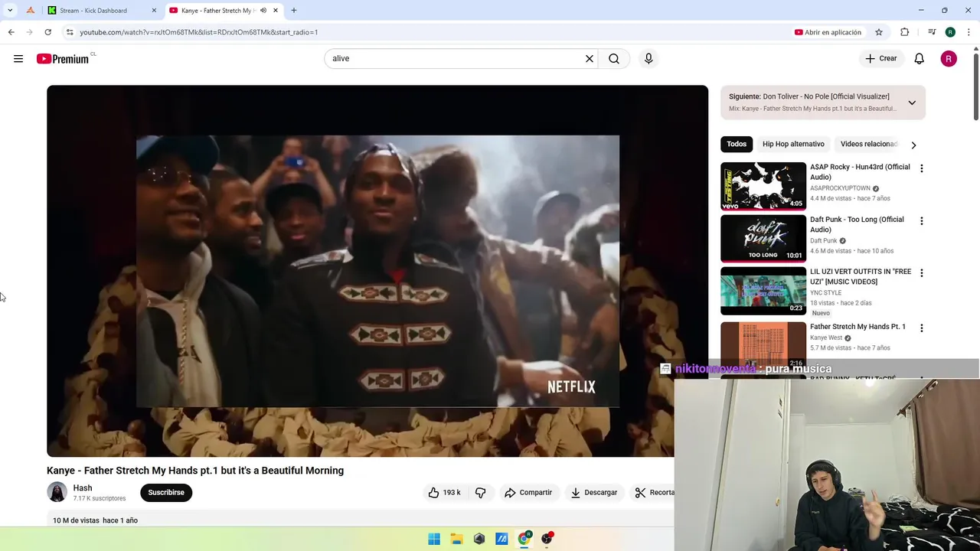Select the Videos relacionados chip

click(868, 144)
